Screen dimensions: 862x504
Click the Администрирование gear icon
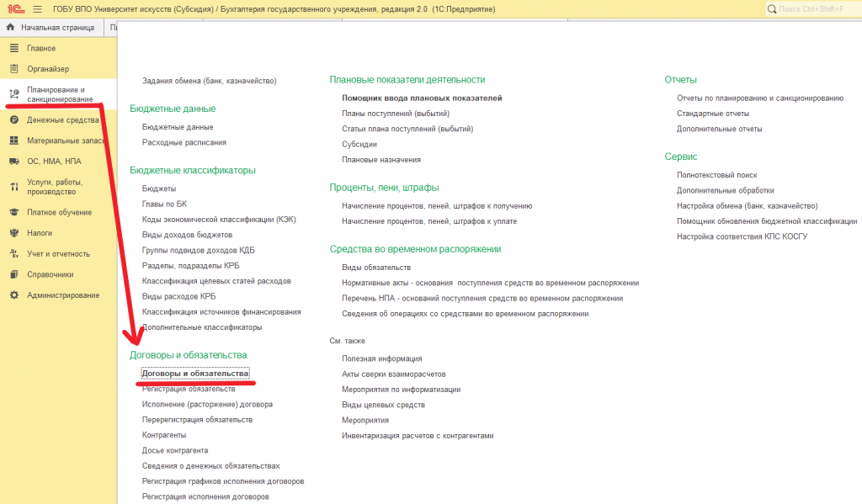pyautogui.click(x=14, y=295)
